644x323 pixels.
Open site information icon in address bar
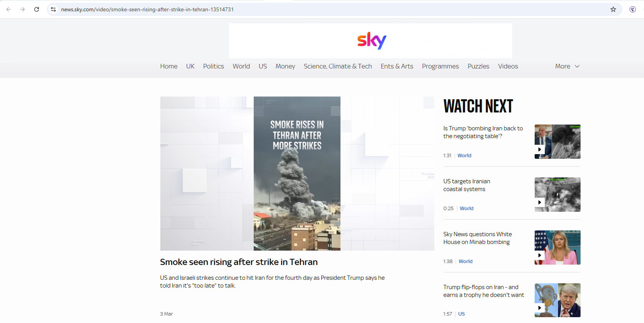[x=53, y=9]
